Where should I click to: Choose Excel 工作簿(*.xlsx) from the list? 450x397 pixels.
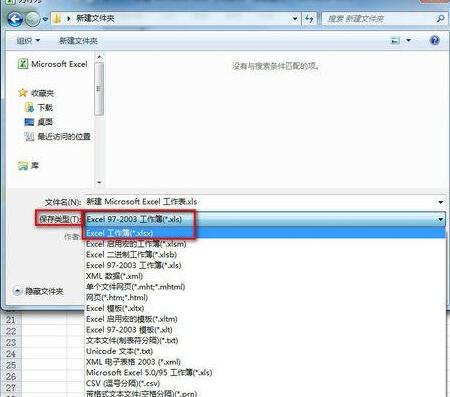(x=265, y=233)
